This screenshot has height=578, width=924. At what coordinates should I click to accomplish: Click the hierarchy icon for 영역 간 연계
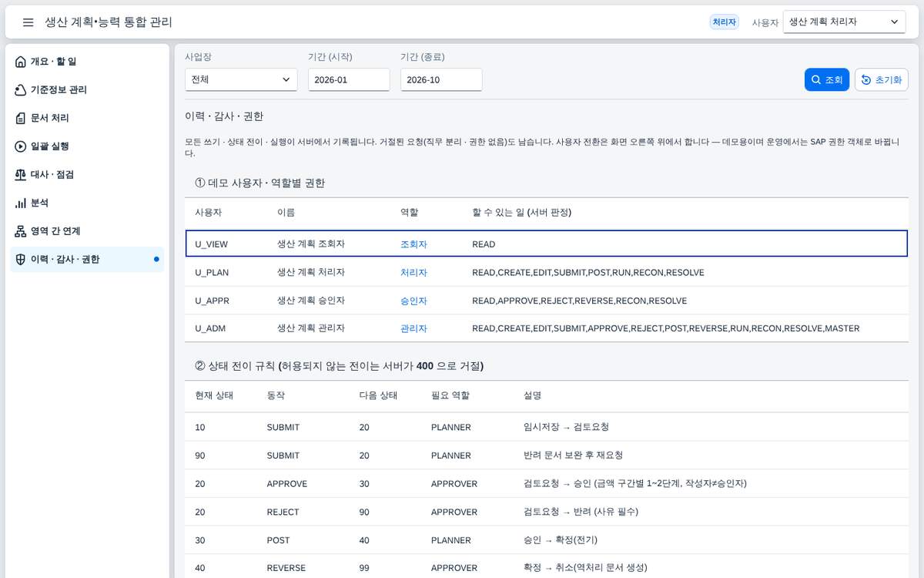[x=21, y=231]
